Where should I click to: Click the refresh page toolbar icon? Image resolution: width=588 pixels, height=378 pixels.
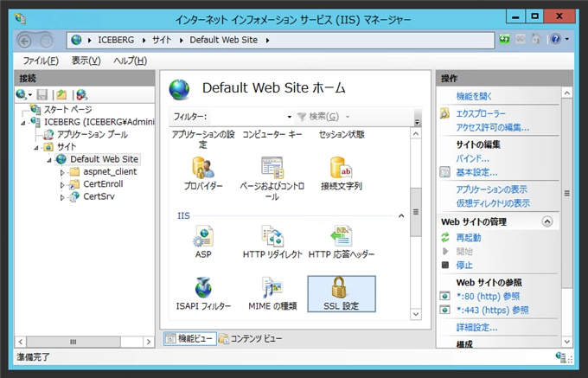[x=504, y=39]
